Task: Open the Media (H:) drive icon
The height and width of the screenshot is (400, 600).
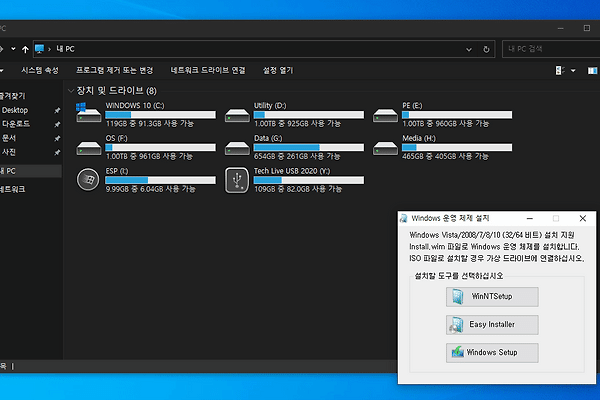Action: pos(385,148)
